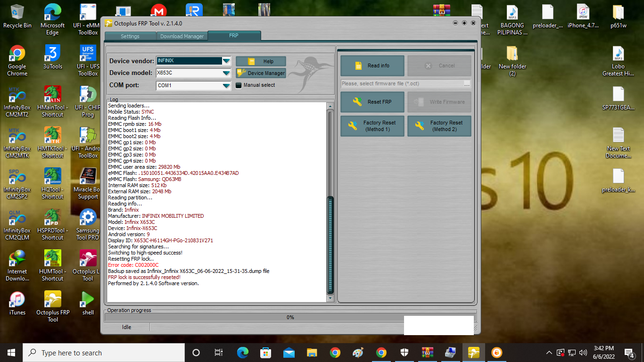Open Windows Start menu
This screenshot has height=362, width=644.
coord(11,353)
